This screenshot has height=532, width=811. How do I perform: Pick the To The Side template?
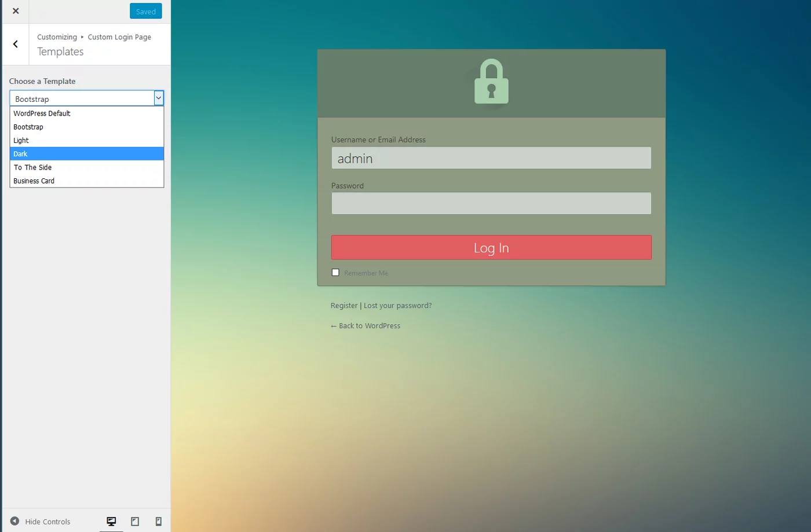pos(87,167)
